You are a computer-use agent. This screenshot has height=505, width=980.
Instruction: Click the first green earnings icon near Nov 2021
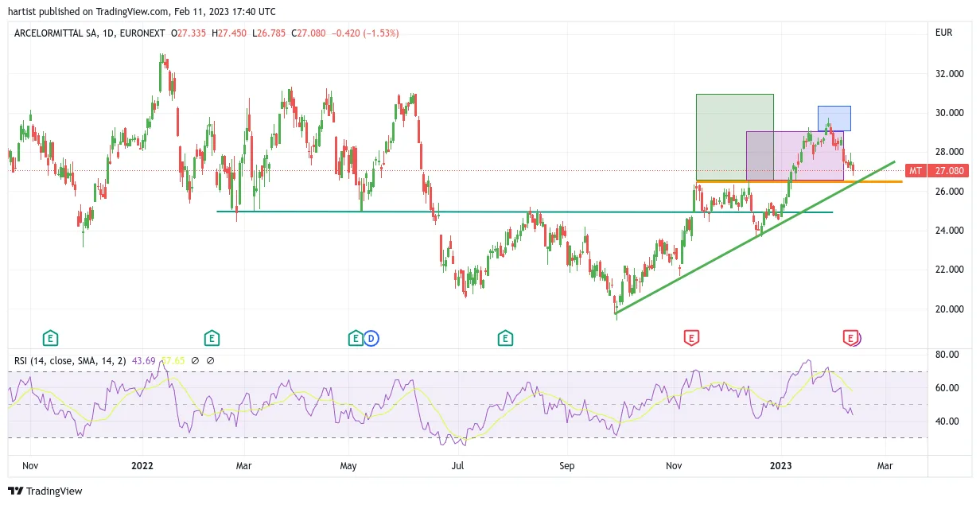(50, 339)
